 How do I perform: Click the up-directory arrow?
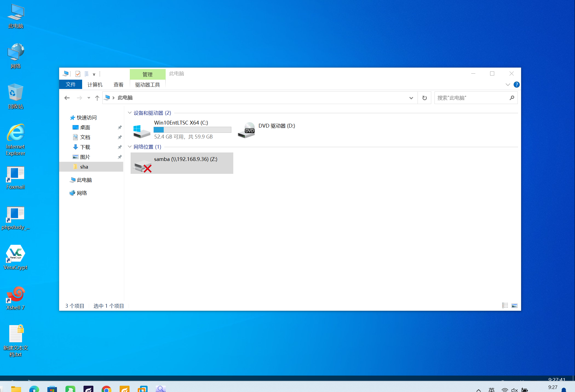coord(97,98)
